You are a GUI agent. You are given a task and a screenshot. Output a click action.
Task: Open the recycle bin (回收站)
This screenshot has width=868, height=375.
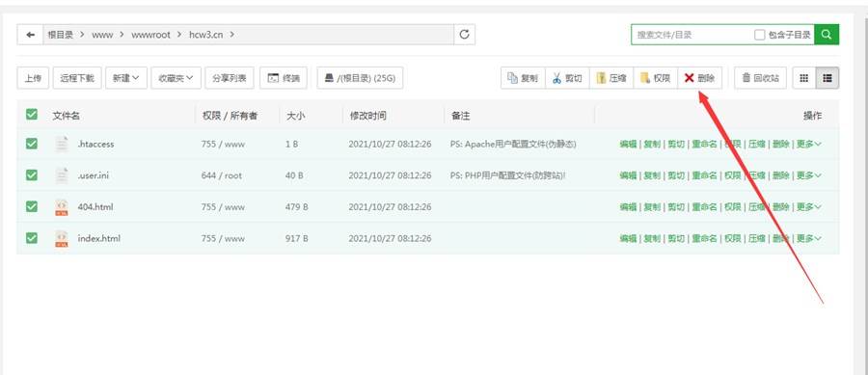tap(761, 78)
